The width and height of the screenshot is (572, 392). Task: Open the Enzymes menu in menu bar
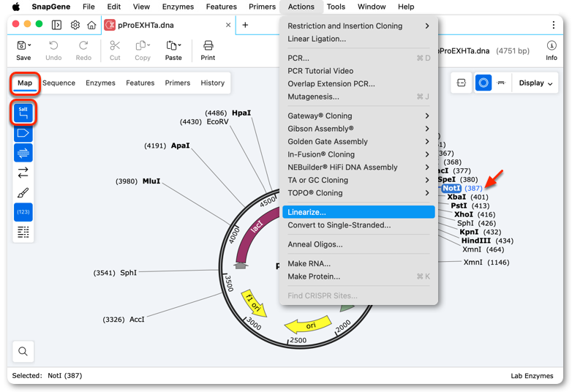178,7
